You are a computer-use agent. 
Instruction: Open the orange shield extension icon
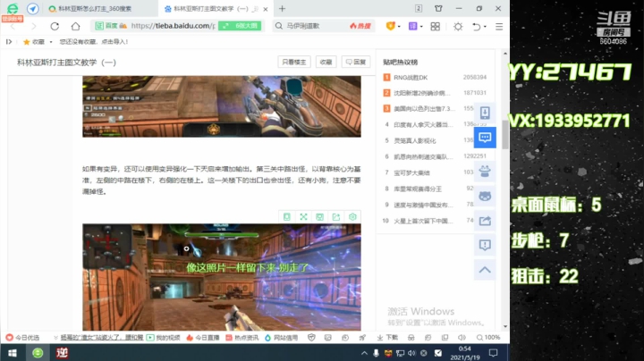[x=390, y=26]
